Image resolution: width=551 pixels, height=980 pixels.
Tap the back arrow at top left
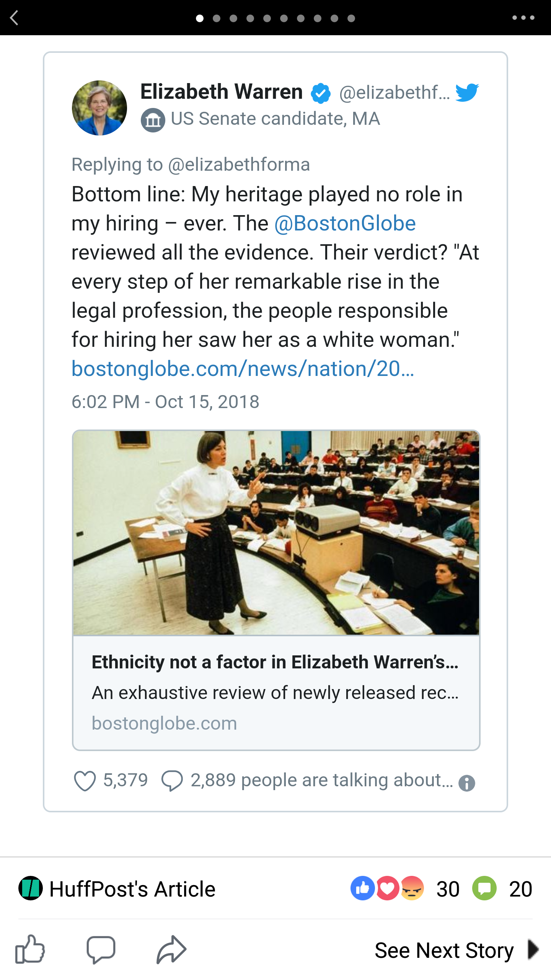coord(15,18)
